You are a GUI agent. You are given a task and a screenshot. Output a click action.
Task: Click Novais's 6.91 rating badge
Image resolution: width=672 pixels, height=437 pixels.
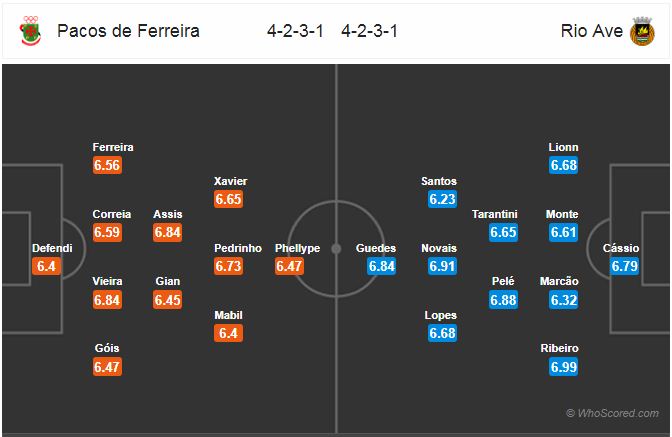click(x=442, y=266)
